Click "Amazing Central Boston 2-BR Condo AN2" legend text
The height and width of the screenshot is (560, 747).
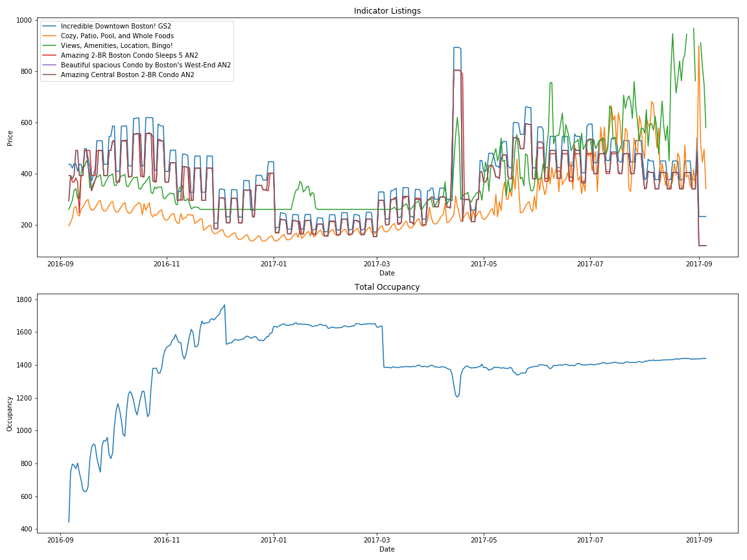point(128,75)
